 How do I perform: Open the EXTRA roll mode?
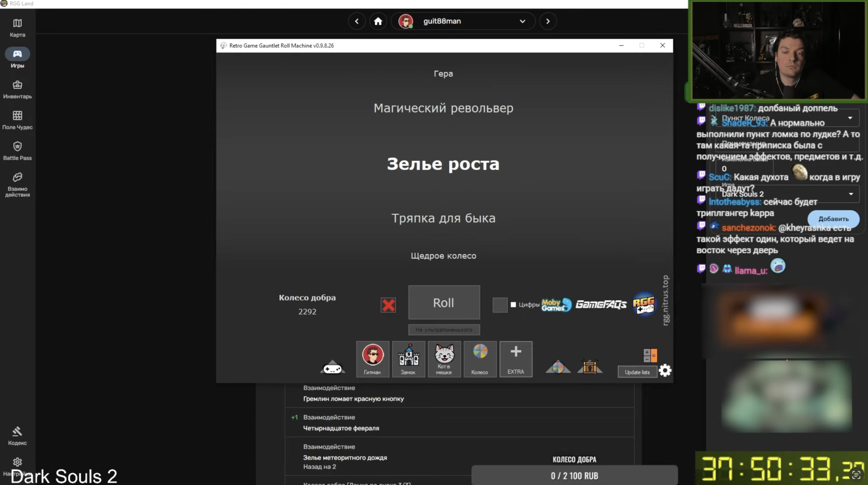515,359
